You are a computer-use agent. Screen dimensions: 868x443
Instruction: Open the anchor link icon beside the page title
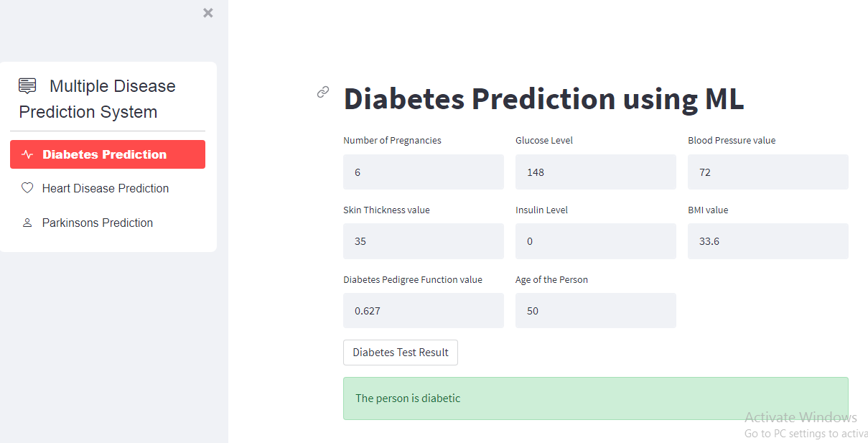click(x=323, y=92)
